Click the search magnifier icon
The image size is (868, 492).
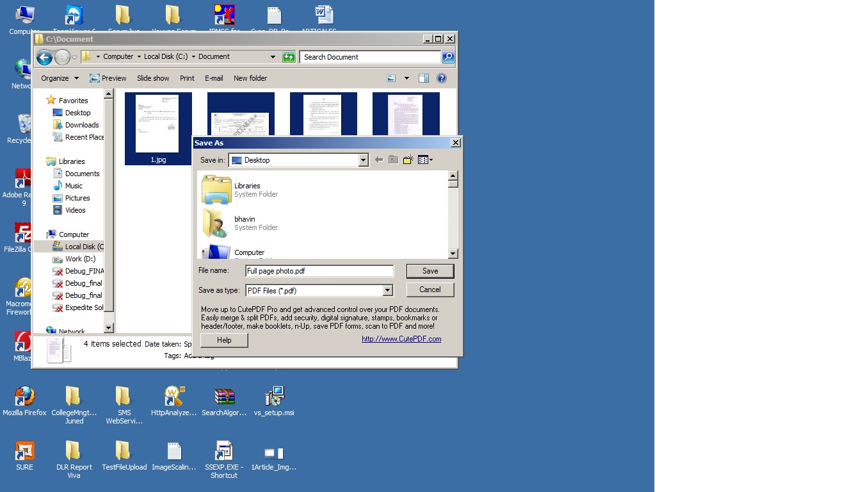pos(448,57)
